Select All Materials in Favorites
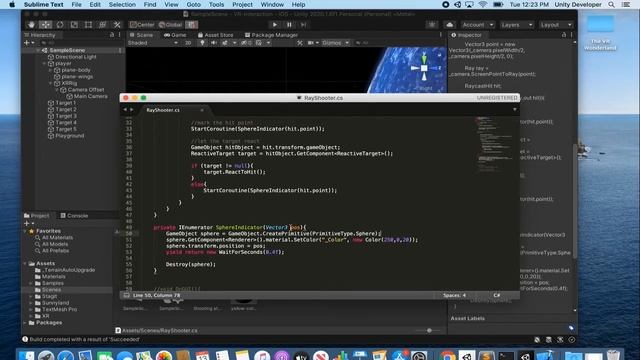 [x=57, y=238]
